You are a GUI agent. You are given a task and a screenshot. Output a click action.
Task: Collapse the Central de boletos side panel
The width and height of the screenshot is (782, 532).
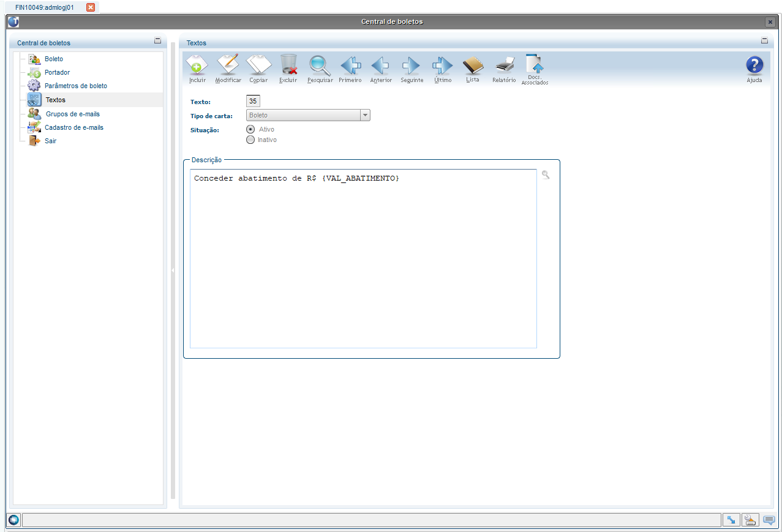point(157,40)
